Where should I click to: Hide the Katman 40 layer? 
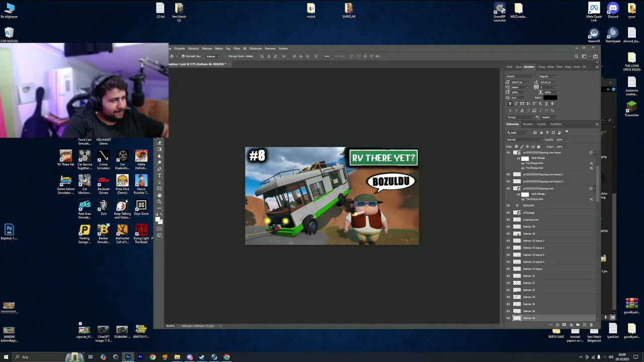[508, 318]
